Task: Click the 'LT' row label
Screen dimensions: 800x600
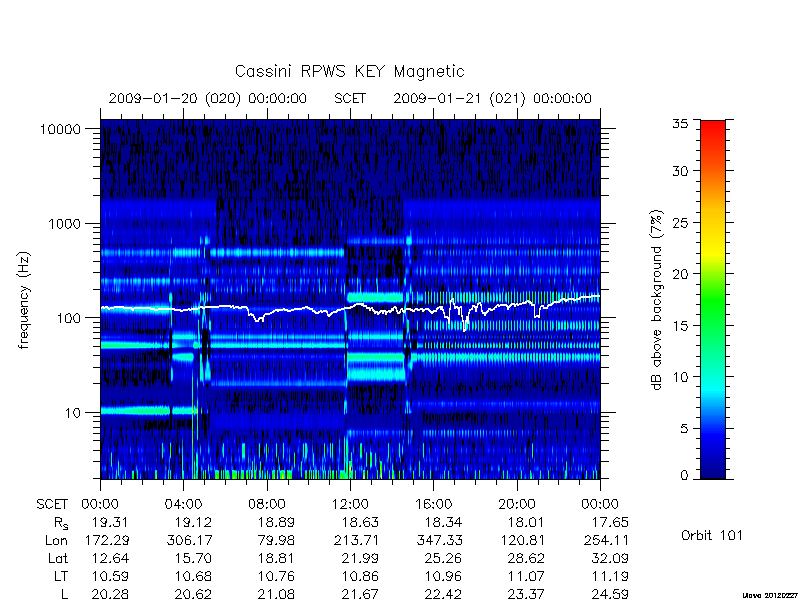Action: [61, 577]
